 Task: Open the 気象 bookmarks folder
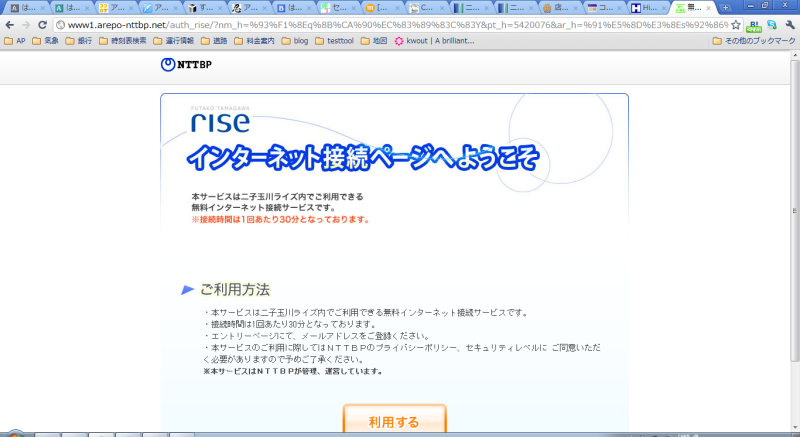coord(45,41)
